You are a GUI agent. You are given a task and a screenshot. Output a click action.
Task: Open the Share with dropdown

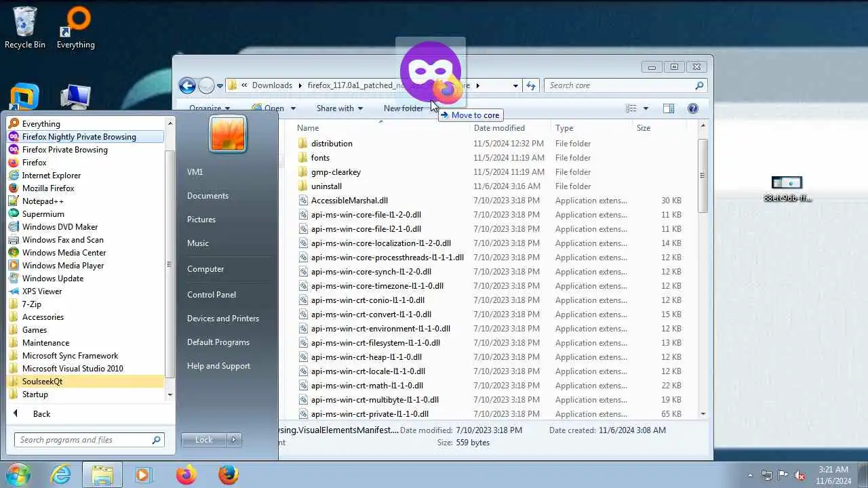click(x=339, y=108)
